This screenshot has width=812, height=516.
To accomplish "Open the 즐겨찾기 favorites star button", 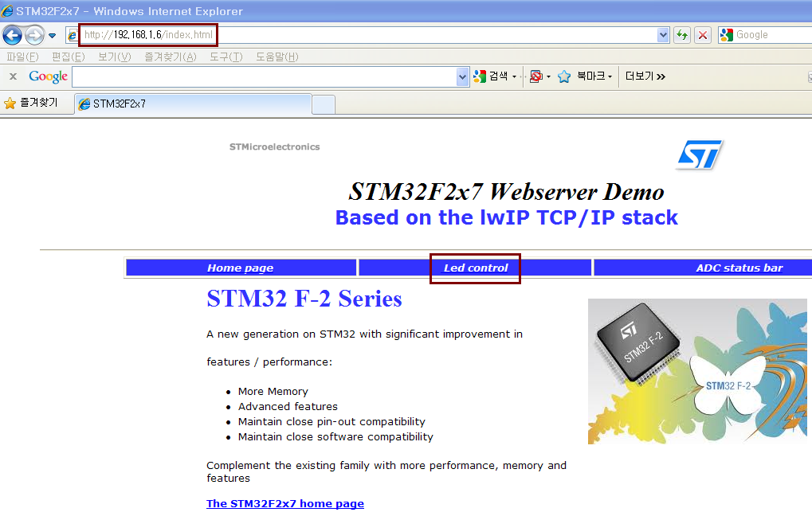I will [31, 103].
